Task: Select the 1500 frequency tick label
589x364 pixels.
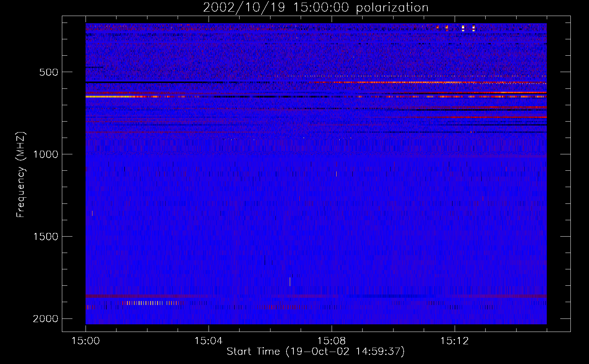Action: (x=46, y=237)
